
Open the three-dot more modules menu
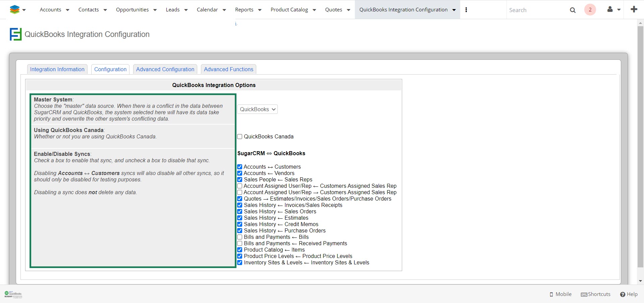coord(466,10)
